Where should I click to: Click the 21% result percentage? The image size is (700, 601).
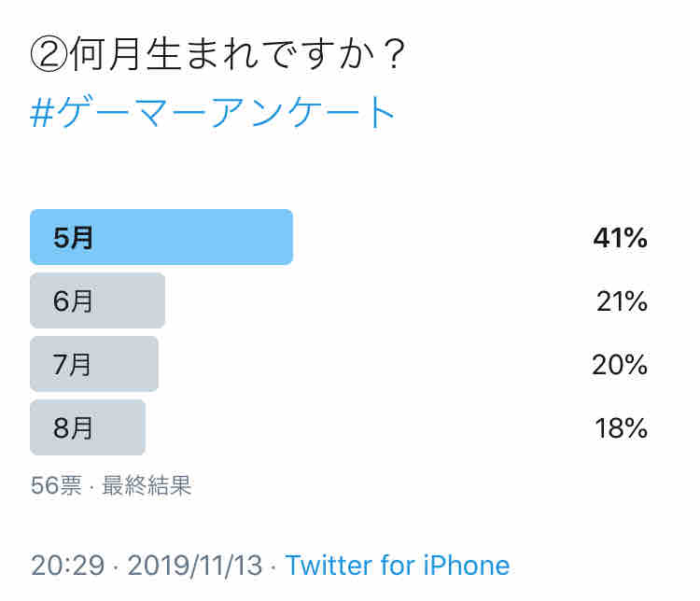coord(622,301)
